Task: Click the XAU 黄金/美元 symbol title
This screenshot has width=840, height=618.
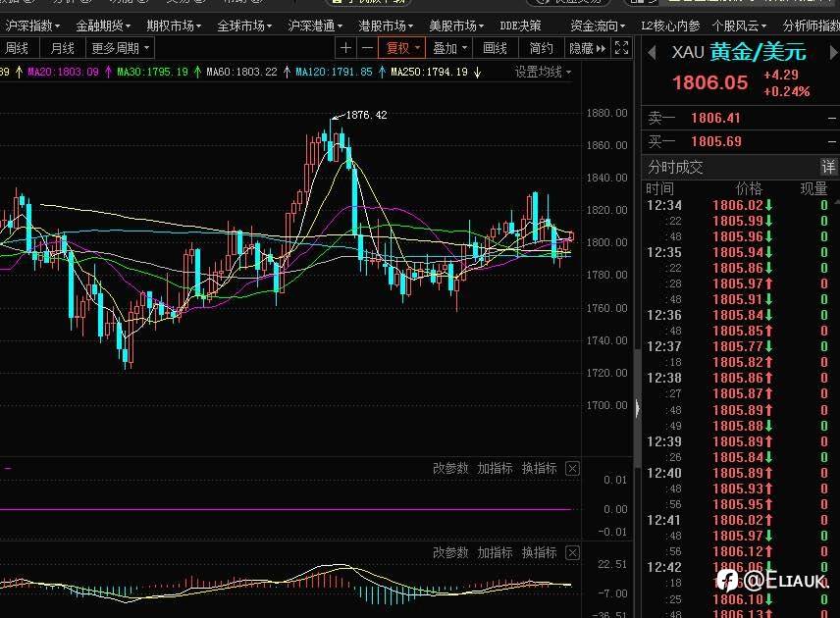Action: [x=739, y=52]
